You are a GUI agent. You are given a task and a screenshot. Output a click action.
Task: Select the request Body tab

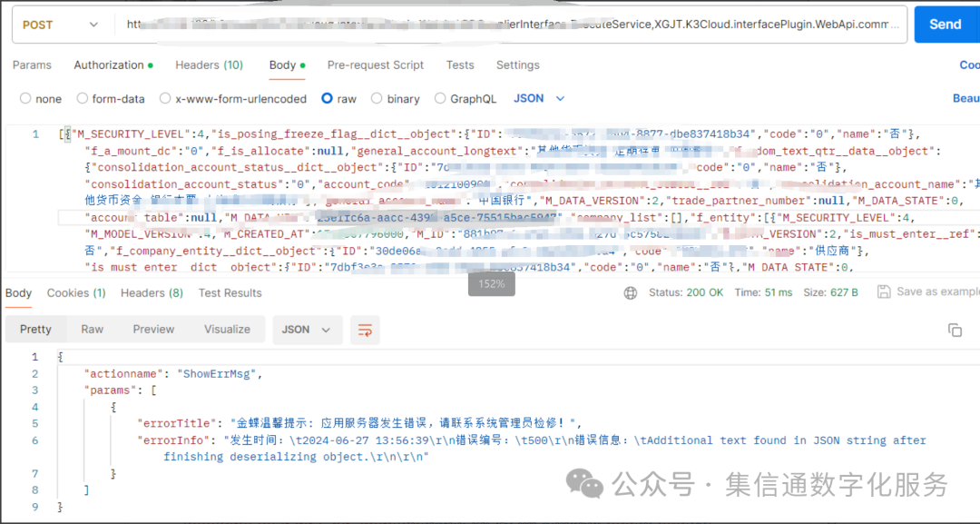click(x=287, y=65)
